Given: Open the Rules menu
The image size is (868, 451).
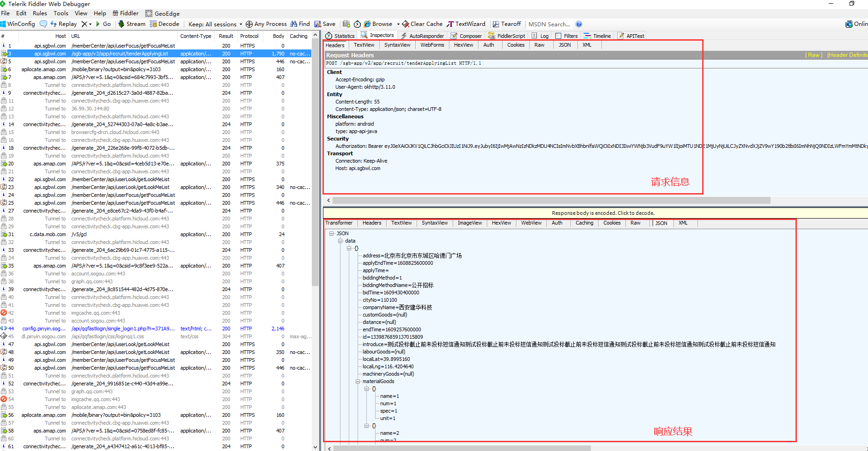Looking at the screenshot, I should coord(40,13).
